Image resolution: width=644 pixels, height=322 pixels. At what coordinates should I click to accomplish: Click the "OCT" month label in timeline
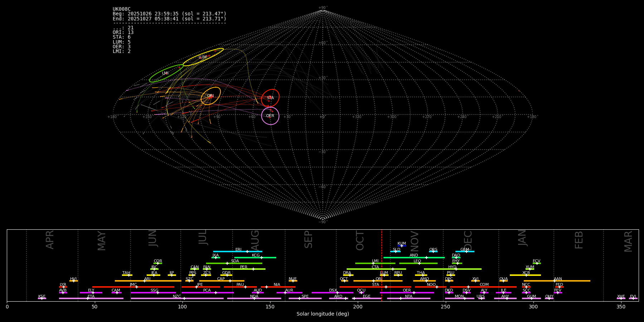pyautogui.click(x=360, y=240)
